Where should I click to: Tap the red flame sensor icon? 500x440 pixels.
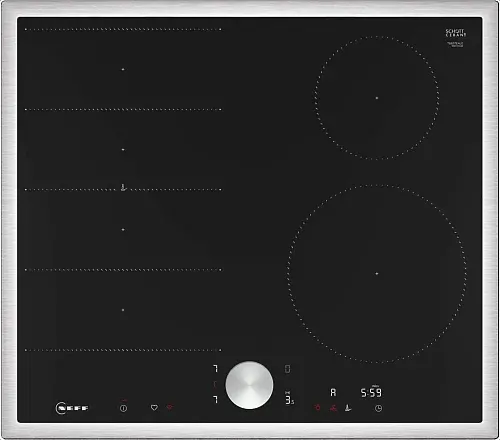[x=318, y=407]
